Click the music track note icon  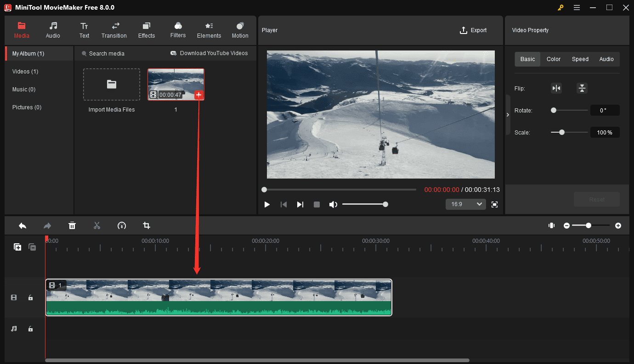coord(14,329)
